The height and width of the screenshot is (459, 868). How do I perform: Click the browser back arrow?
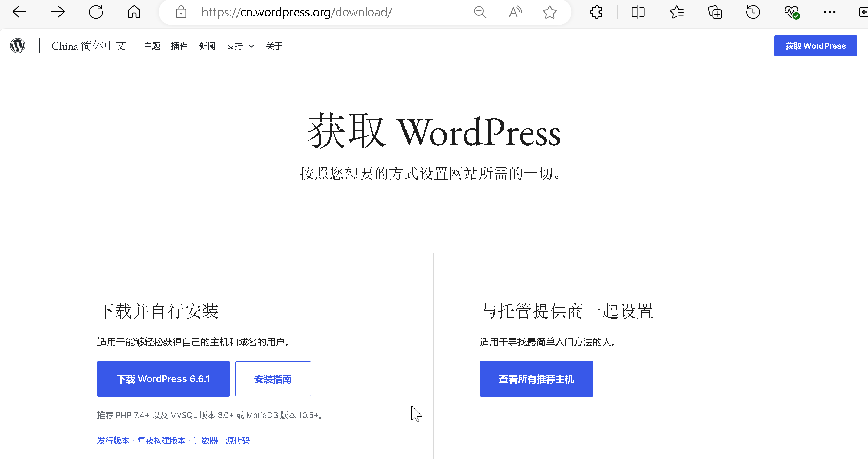tap(19, 12)
